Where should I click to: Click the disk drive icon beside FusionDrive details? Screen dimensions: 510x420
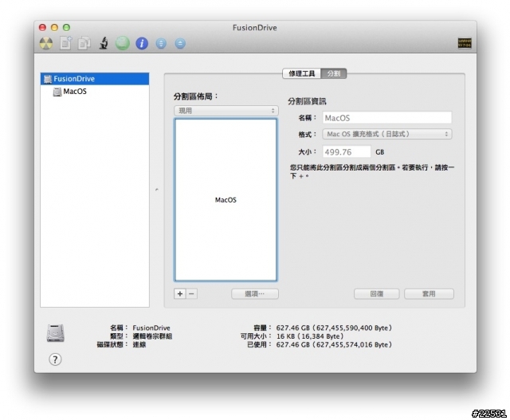pos(55,333)
